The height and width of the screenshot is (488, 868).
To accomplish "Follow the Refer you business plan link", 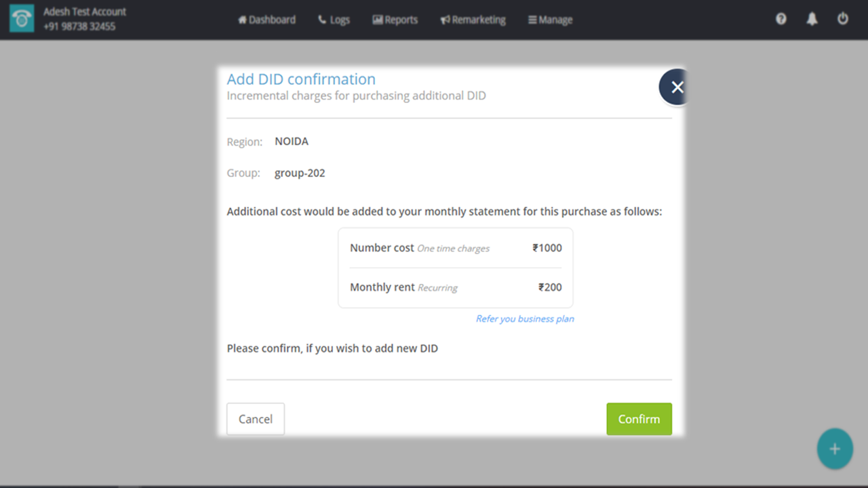I will coord(525,319).
